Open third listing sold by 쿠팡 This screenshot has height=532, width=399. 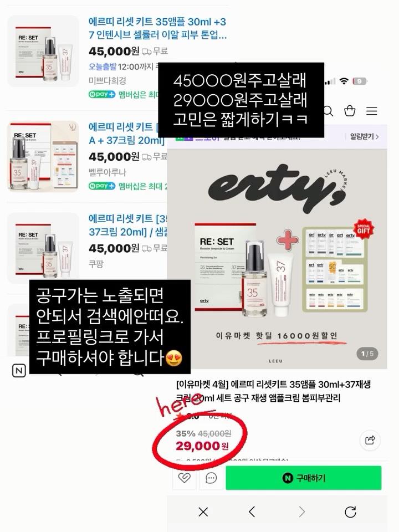[x=96, y=264]
